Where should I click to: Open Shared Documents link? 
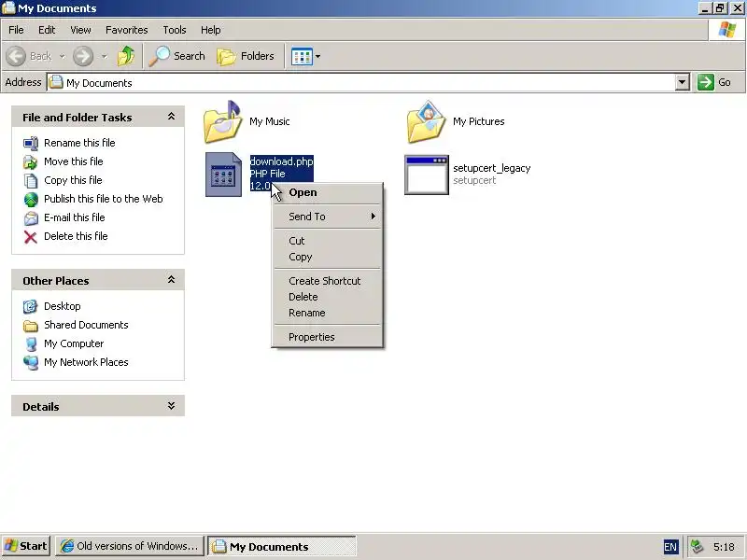point(86,324)
